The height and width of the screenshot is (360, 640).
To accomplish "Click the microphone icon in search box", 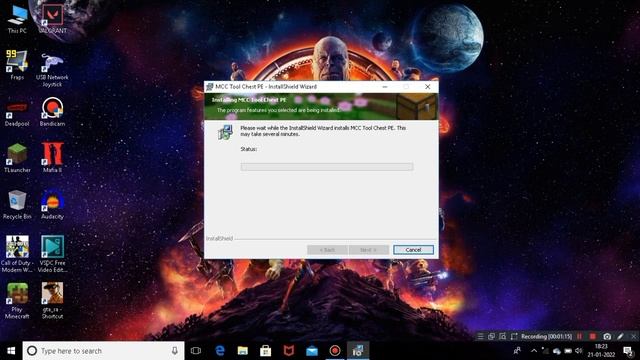I will coord(175,351).
